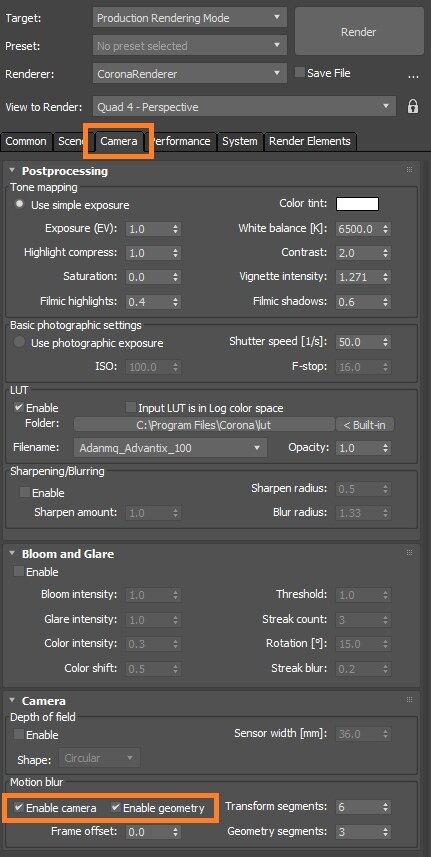Screen dimensions: 431x857
Task: Open the Render Elements tab
Action: click(x=310, y=141)
